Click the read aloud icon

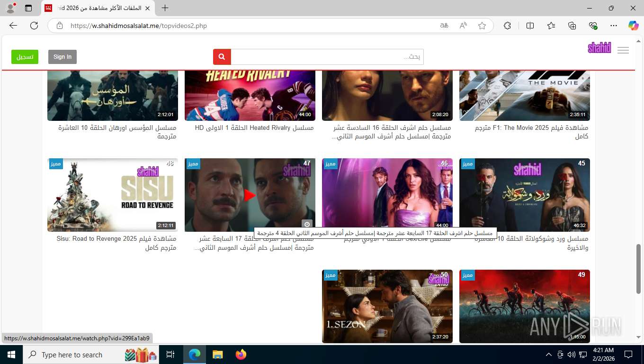click(463, 26)
